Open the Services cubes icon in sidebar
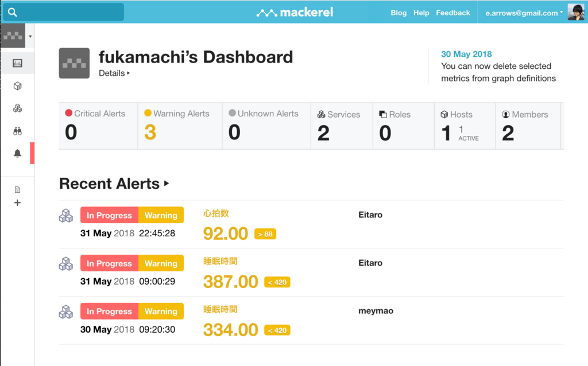 (x=17, y=108)
